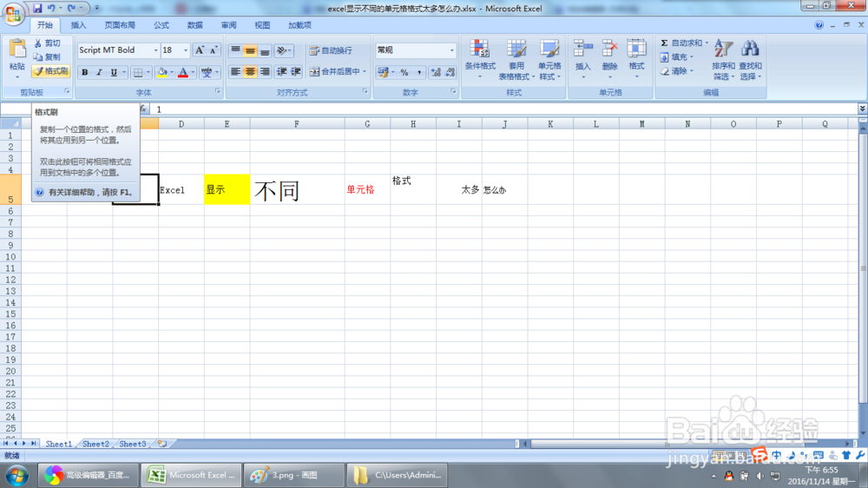
Task: Toggle align text right
Action: (x=265, y=72)
